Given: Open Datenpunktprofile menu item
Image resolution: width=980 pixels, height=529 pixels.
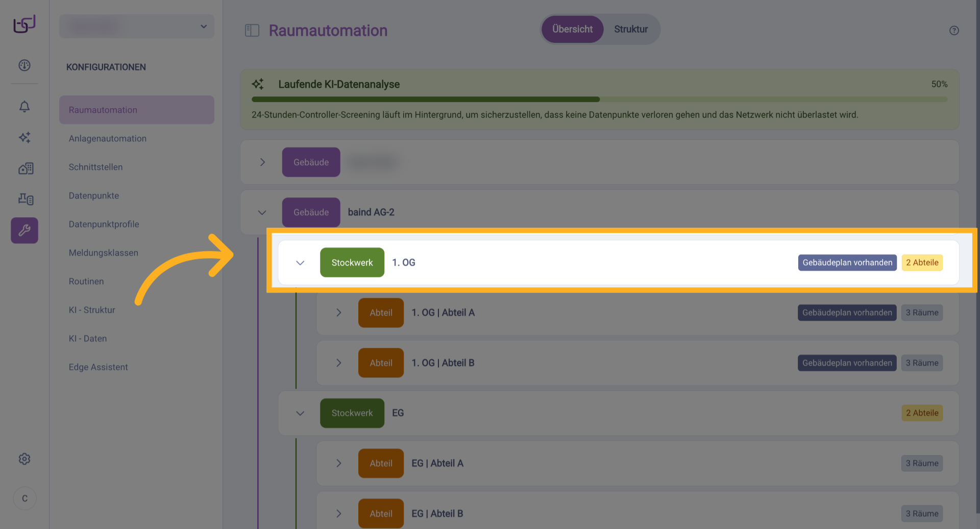Looking at the screenshot, I should [104, 224].
